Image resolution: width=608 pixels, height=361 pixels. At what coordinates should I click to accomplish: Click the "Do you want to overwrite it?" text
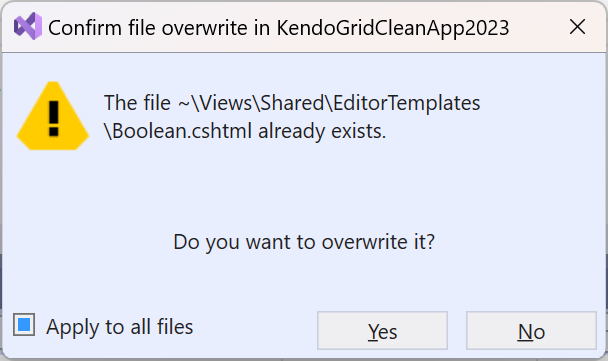point(304,242)
